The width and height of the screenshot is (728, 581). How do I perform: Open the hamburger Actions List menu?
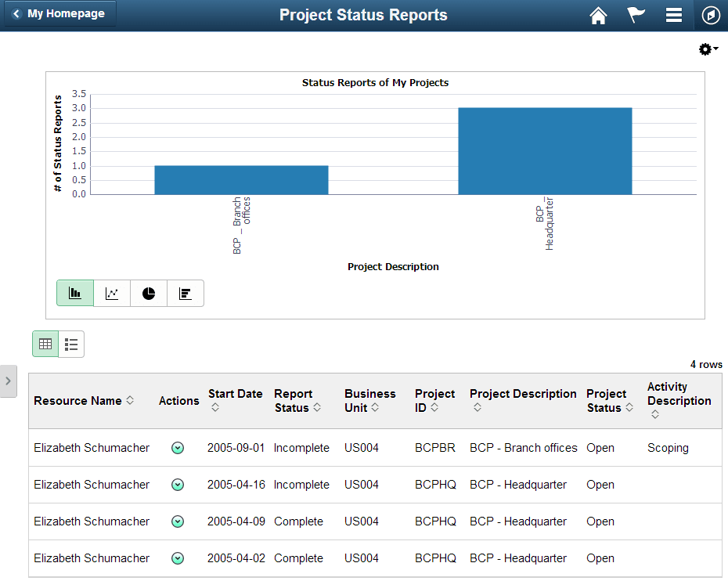(673, 15)
